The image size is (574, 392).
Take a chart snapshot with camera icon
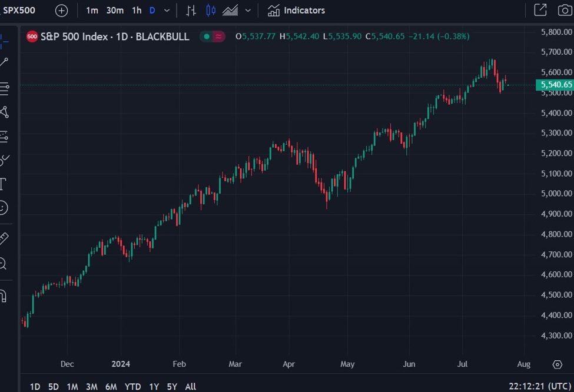click(563, 10)
